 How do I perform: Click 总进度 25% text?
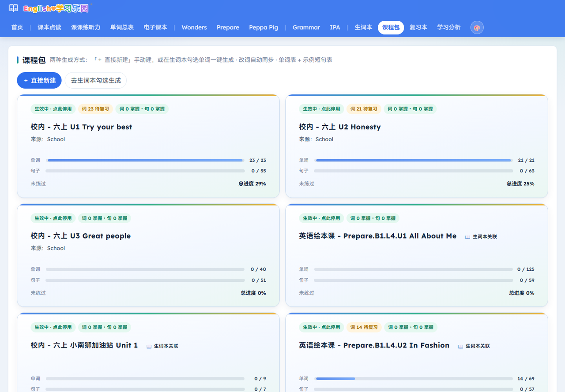pos(520,183)
